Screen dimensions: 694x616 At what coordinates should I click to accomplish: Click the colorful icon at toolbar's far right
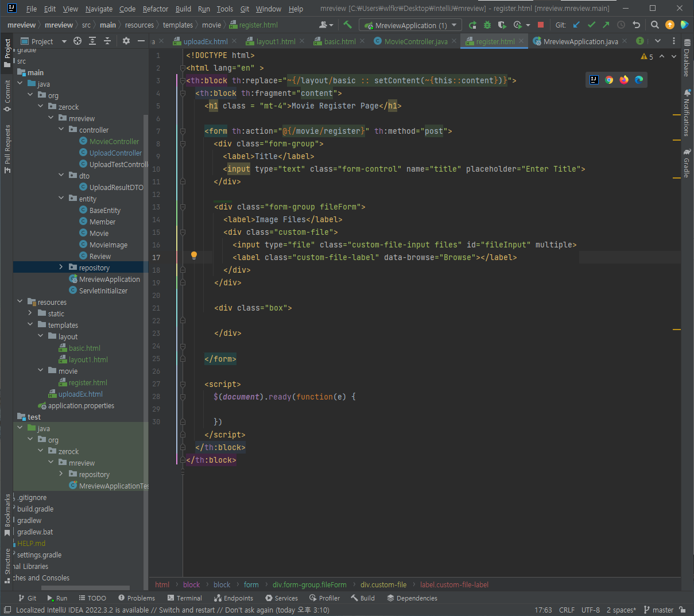click(x=684, y=25)
